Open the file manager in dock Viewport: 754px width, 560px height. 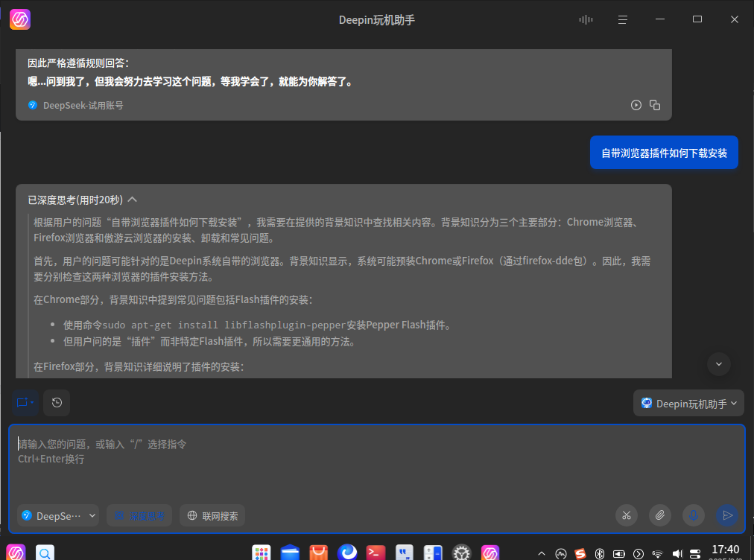(x=290, y=553)
